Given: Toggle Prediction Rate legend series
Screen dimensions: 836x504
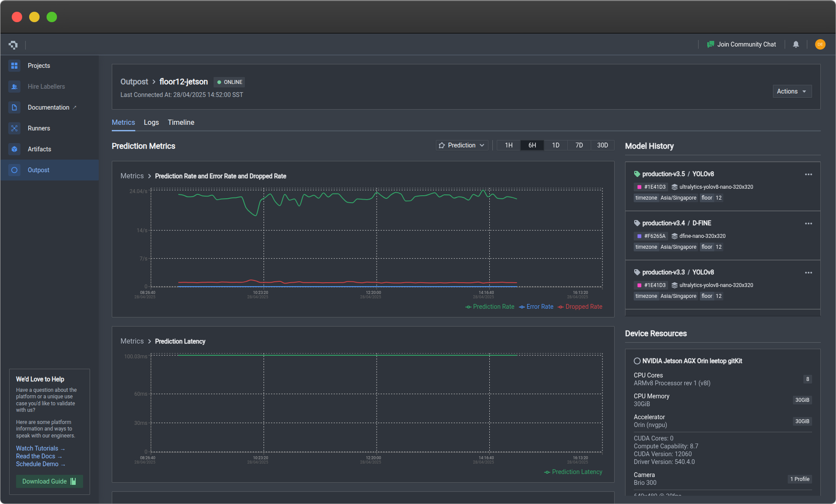Looking at the screenshot, I should click(x=490, y=307).
